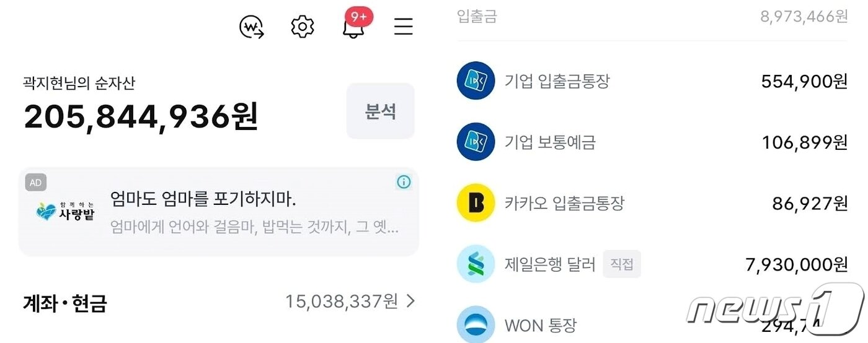
Task: Tap the WON 통장 blue logo
Action: pyautogui.click(x=476, y=323)
